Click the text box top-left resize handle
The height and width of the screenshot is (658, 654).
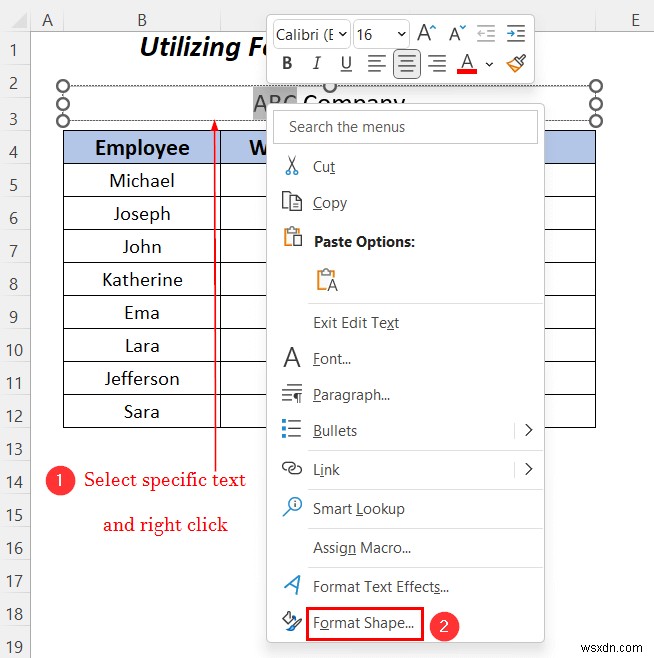(63, 86)
